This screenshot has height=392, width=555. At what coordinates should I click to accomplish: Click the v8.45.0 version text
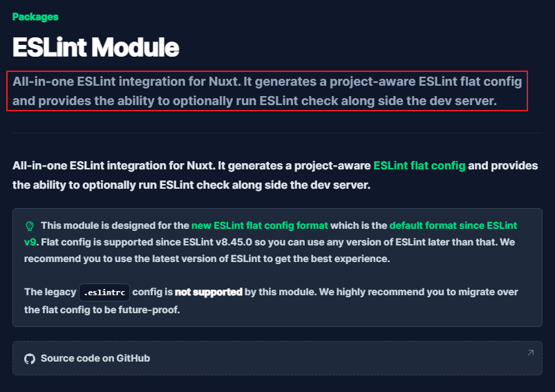(x=234, y=242)
